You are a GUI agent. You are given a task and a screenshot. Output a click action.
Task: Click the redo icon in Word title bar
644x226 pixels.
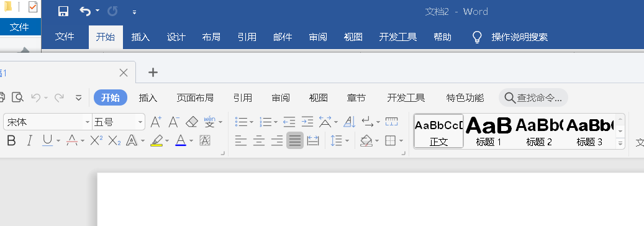(x=112, y=11)
